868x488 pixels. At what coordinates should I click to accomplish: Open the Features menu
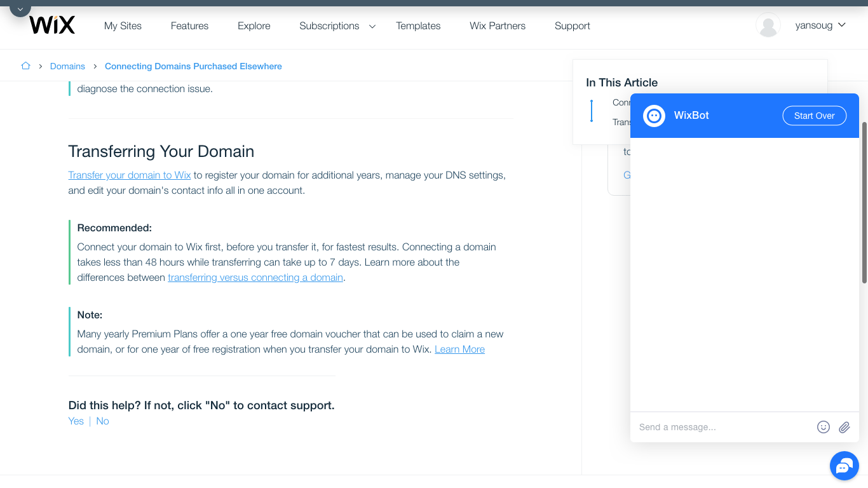pos(189,26)
